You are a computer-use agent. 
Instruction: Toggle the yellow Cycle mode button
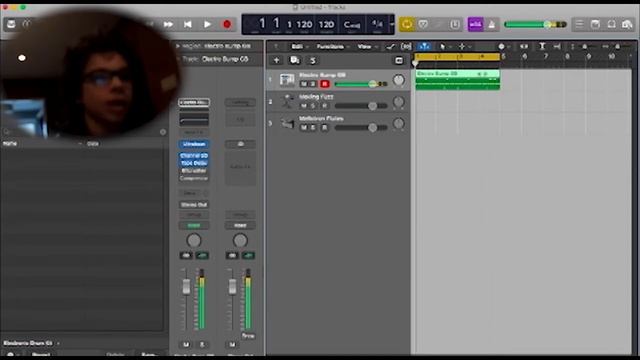(407, 24)
